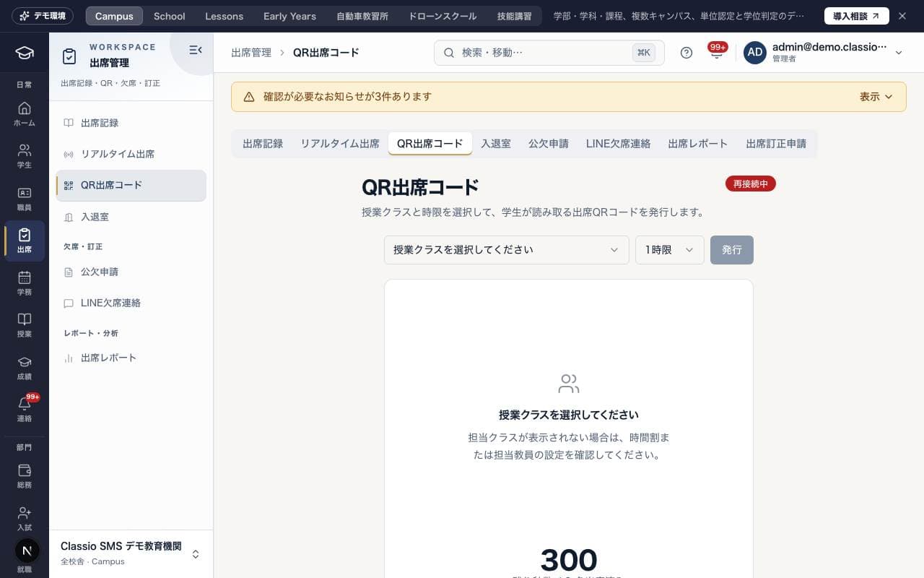Dismiss the demo banner with X
Image resolution: width=924 pixels, height=578 pixels.
pyautogui.click(x=902, y=16)
